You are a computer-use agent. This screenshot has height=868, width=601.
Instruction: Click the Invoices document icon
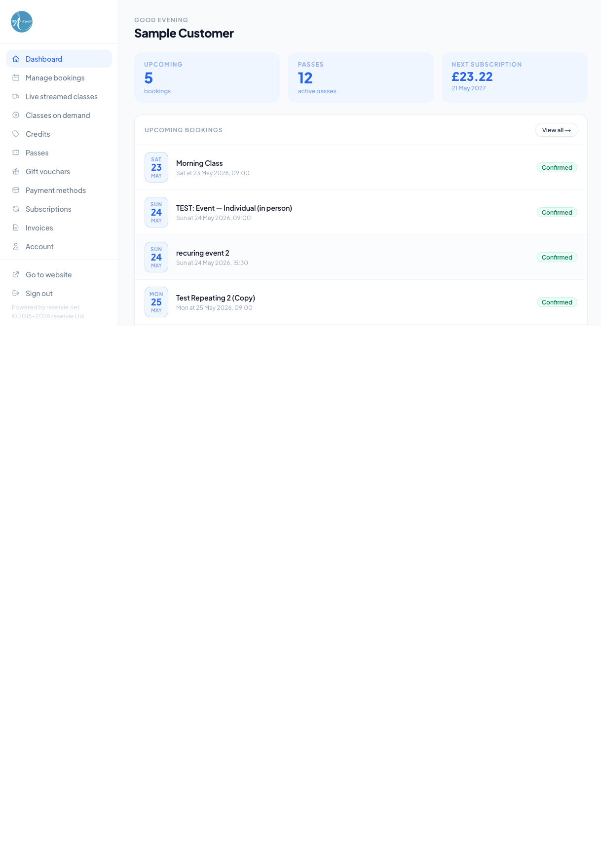[x=16, y=227]
